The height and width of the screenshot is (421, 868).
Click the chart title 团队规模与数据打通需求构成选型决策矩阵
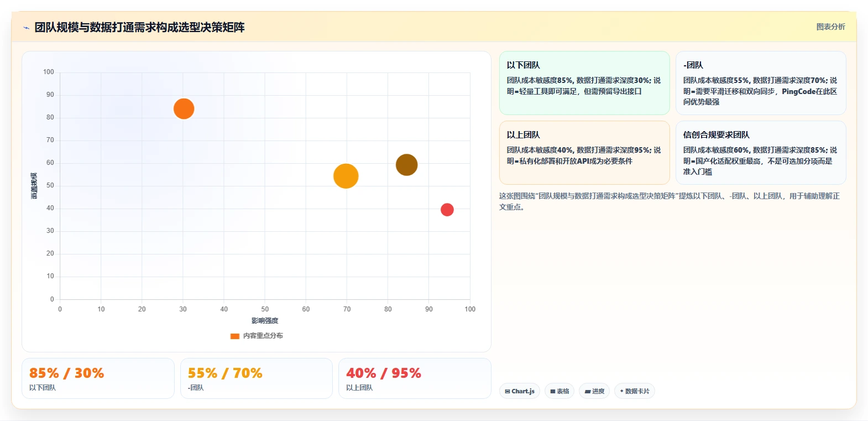point(139,27)
